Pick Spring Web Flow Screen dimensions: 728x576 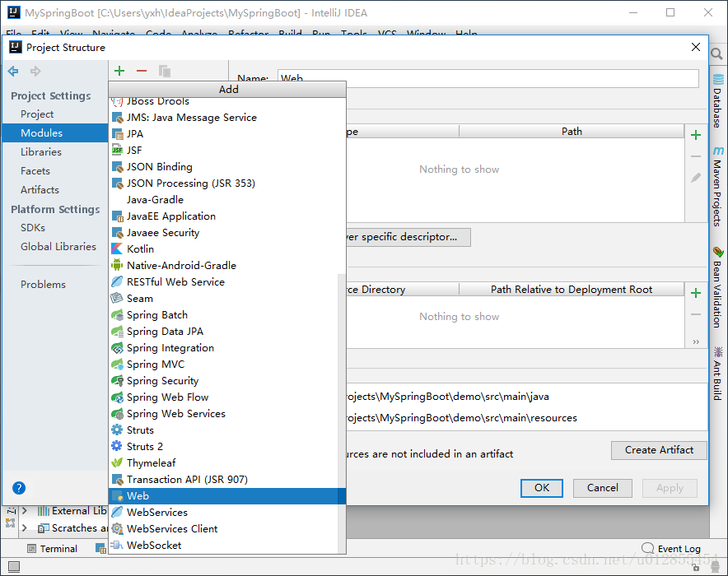point(227,397)
